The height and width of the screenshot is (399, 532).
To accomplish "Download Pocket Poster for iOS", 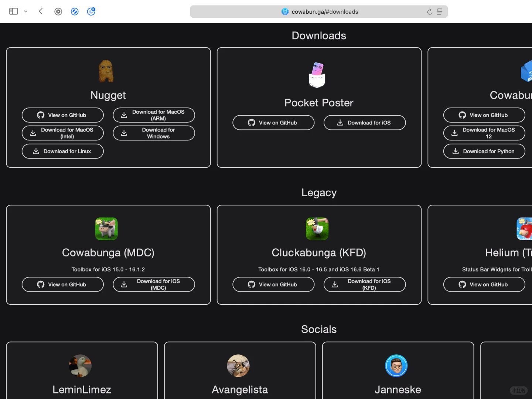I will [365, 123].
